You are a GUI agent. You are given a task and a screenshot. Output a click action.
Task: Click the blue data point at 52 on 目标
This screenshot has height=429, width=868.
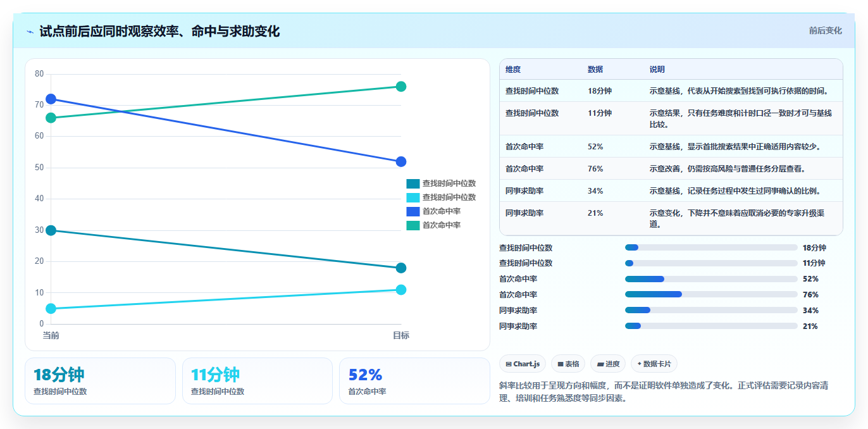[401, 161]
